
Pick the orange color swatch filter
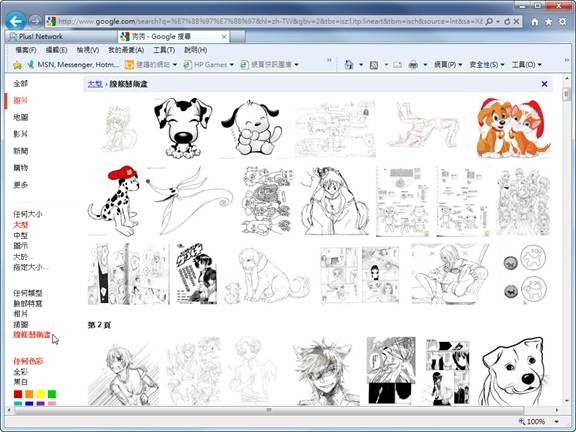click(29, 394)
